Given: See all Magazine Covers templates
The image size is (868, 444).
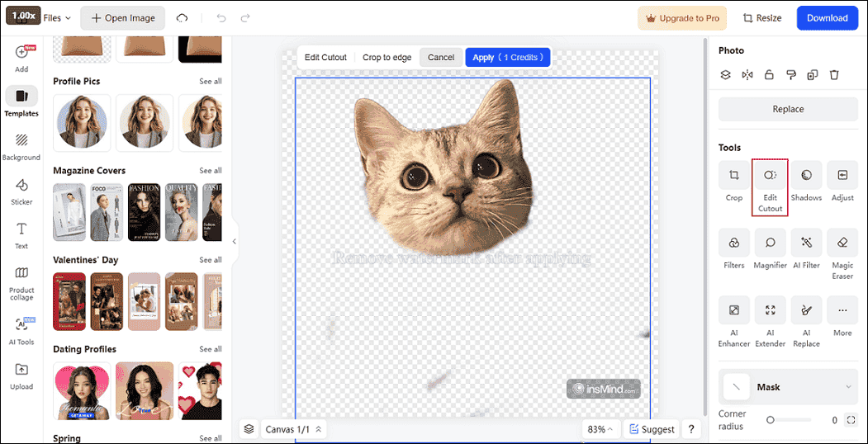Looking at the screenshot, I should (x=211, y=170).
